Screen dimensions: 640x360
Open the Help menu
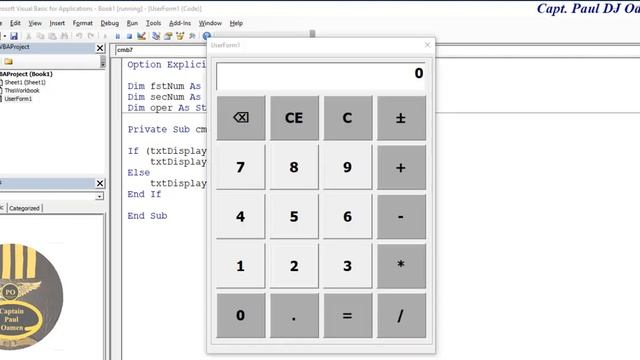pyautogui.click(x=236, y=23)
